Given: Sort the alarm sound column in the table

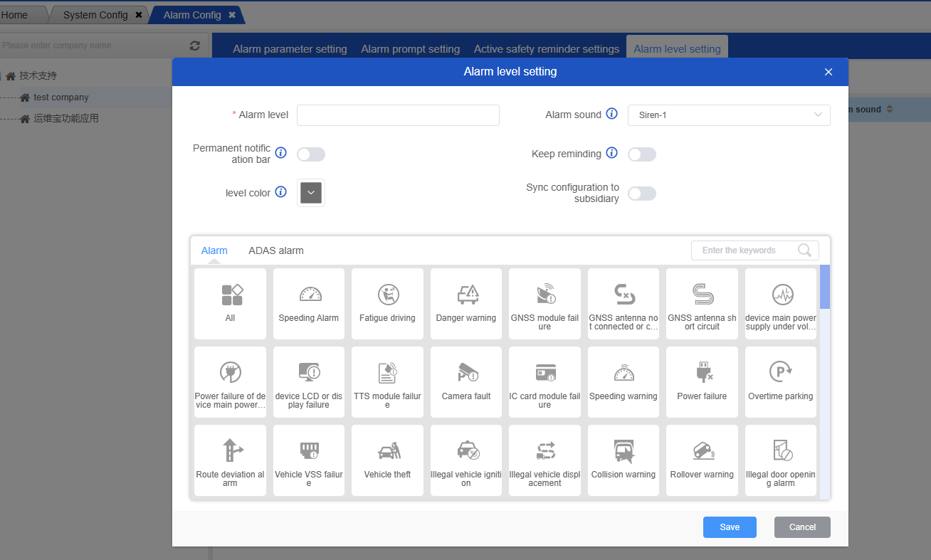Looking at the screenshot, I should [889, 110].
